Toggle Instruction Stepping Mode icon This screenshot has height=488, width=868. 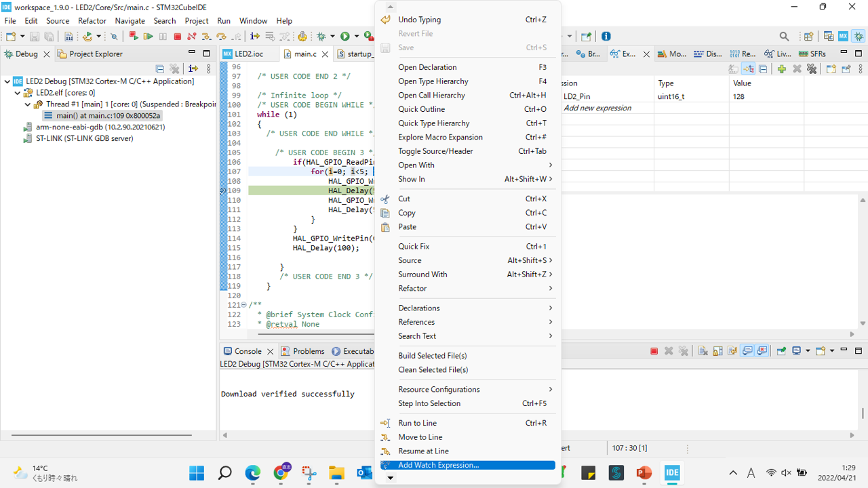coord(255,37)
